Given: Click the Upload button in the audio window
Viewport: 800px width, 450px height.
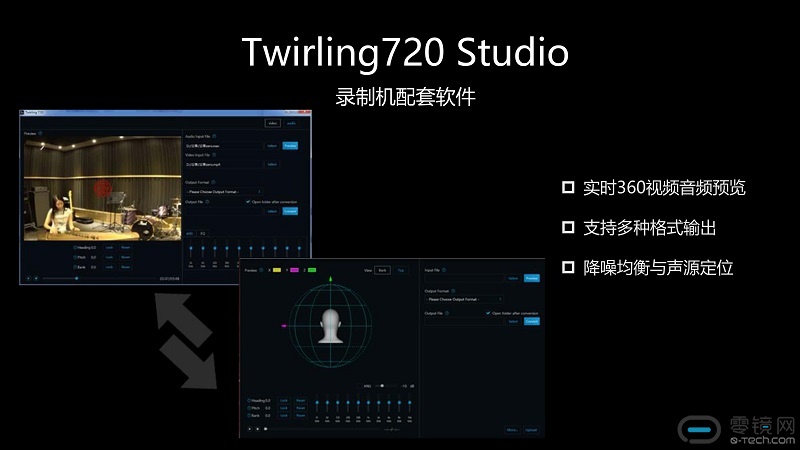Looking at the screenshot, I should click(531, 430).
